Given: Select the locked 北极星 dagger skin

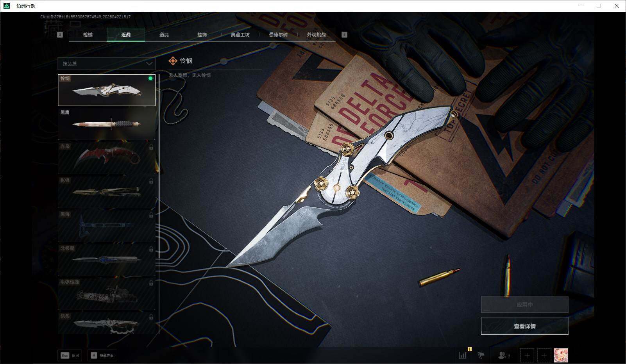Looking at the screenshot, I should click(x=107, y=260).
